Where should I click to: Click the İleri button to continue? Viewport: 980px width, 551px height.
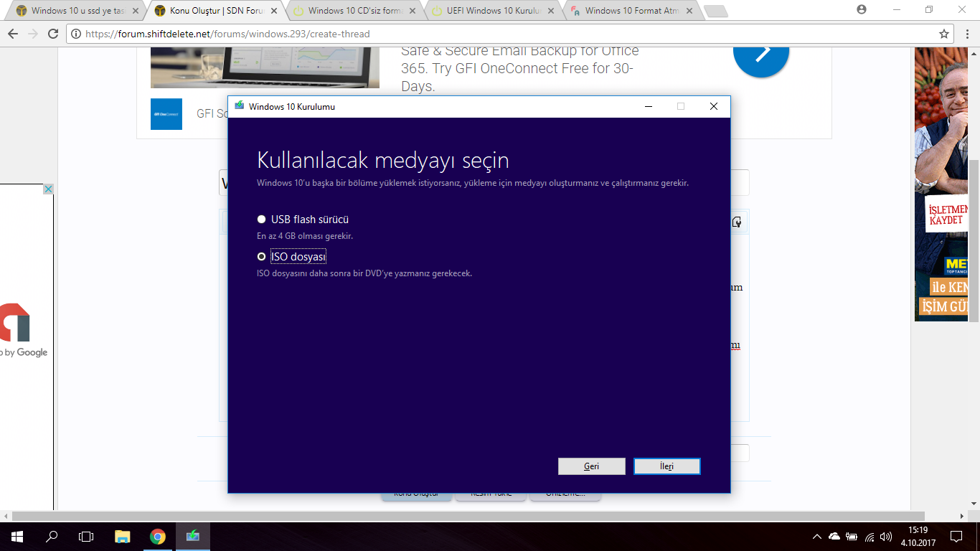(x=667, y=466)
